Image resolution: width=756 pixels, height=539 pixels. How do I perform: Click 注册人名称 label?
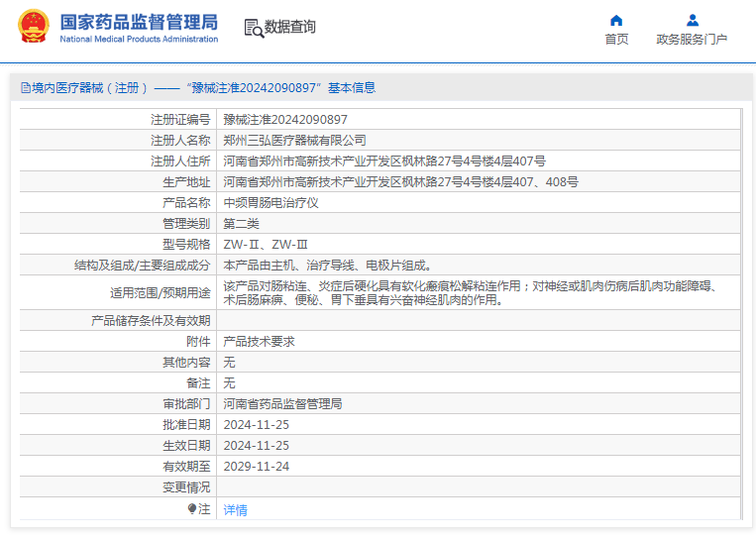click(x=180, y=141)
